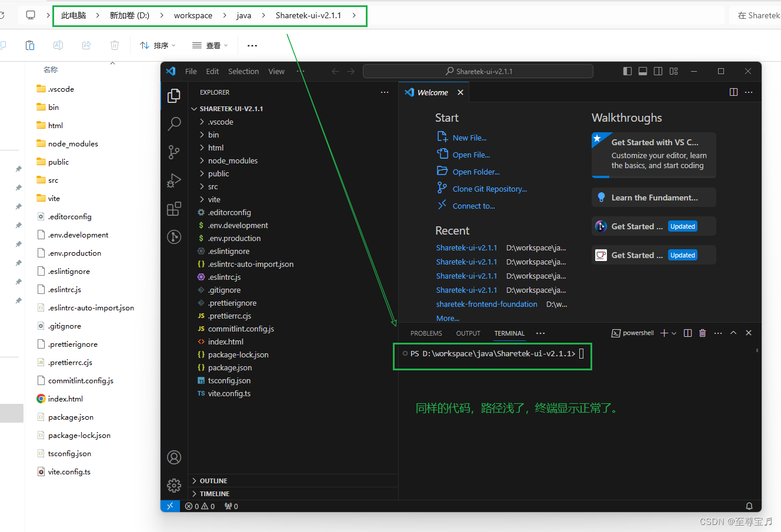The image size is (781, 532).
Task: Click the notifications bell in status bar
Action: pyautogui.click(x=749, y=506)
